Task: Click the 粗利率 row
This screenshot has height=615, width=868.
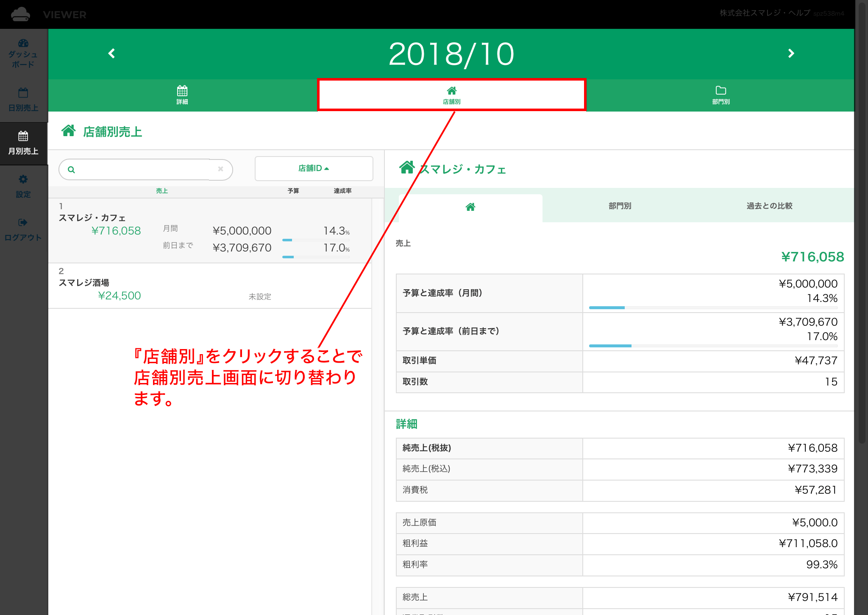Action: tap(620, 565)
